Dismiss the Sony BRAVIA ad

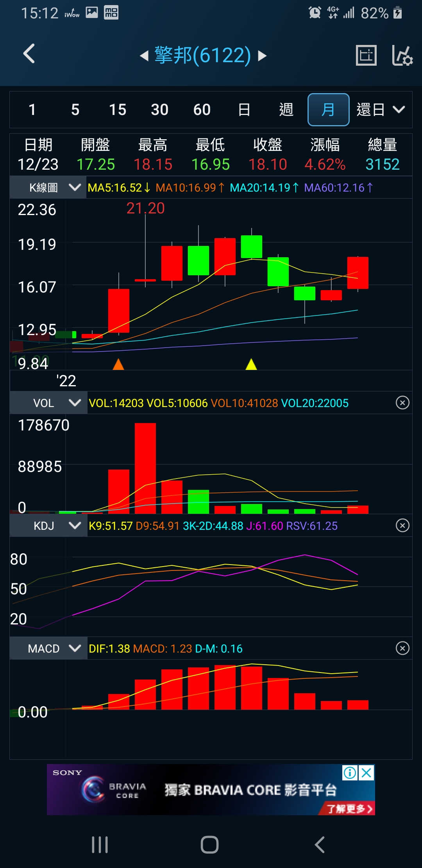(x=367, y=773)
